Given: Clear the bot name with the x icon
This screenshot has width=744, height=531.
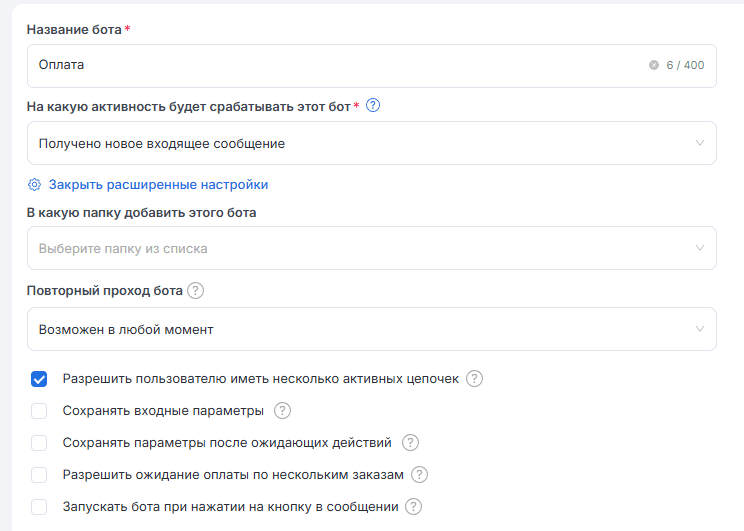Looking at the screenshot, I should tap(653, 65).
